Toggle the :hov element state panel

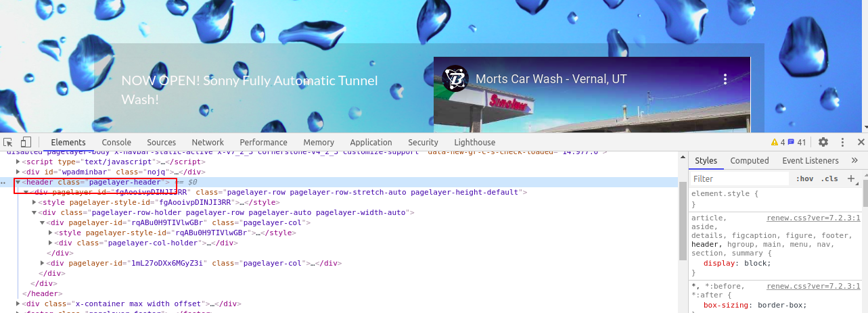click(x=804, y=178)
